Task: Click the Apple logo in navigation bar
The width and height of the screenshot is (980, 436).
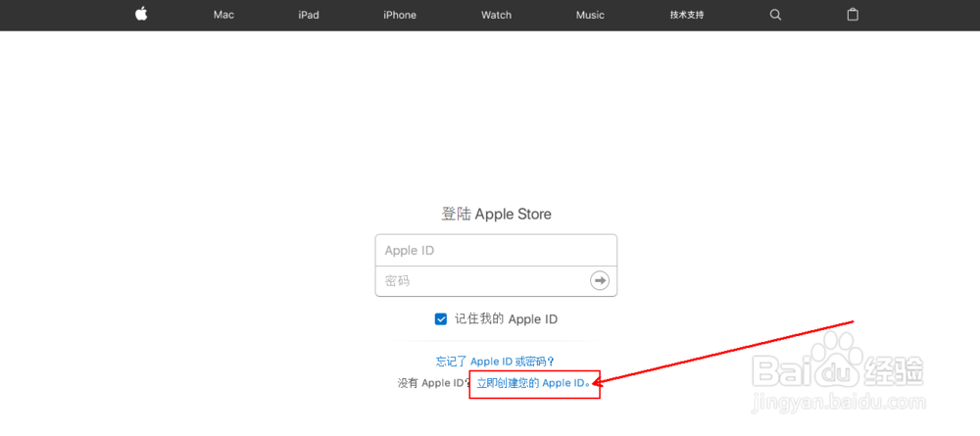Action: pyautogui.click(x=141, y=15)
